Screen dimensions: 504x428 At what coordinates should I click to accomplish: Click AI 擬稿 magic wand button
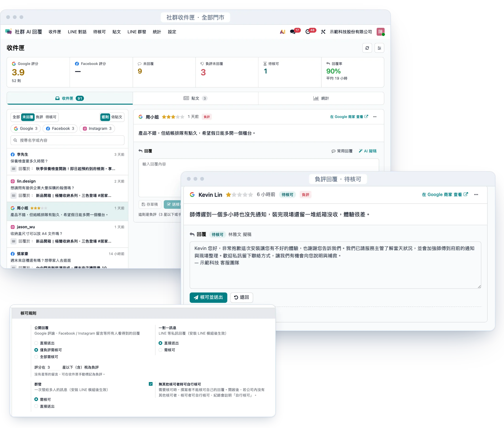[x=368, y=151]
